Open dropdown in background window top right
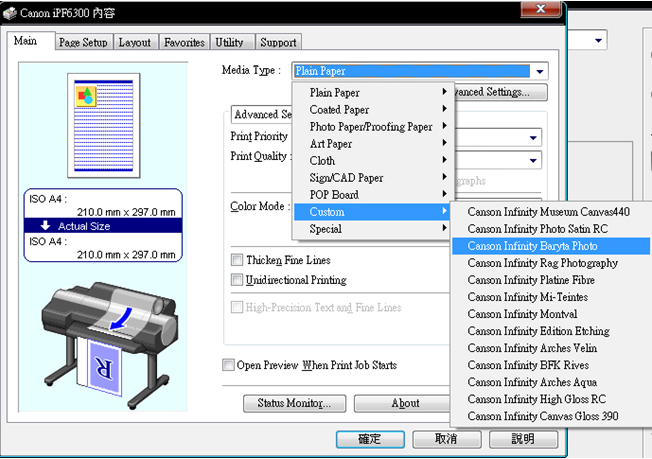 point(598,40)
